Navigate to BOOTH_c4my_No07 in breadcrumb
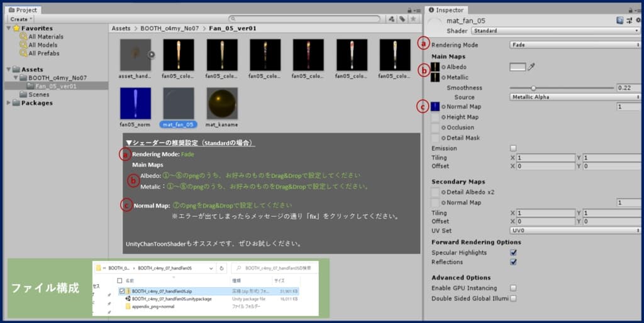The image size is (644, 323). (x=170, y=28)
